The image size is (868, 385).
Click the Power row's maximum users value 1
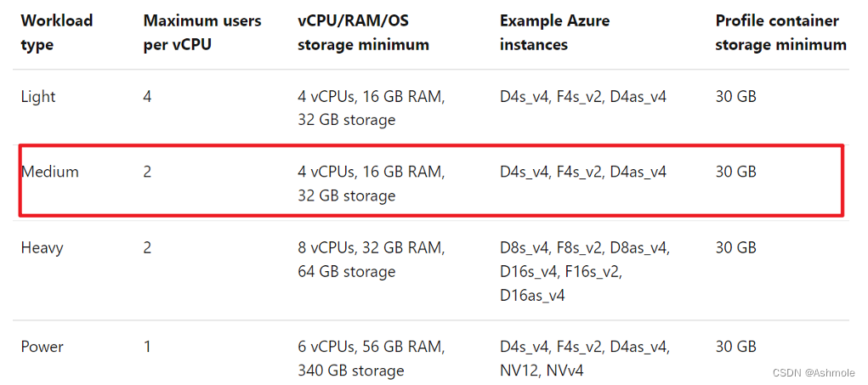click(x=147, y=347)
